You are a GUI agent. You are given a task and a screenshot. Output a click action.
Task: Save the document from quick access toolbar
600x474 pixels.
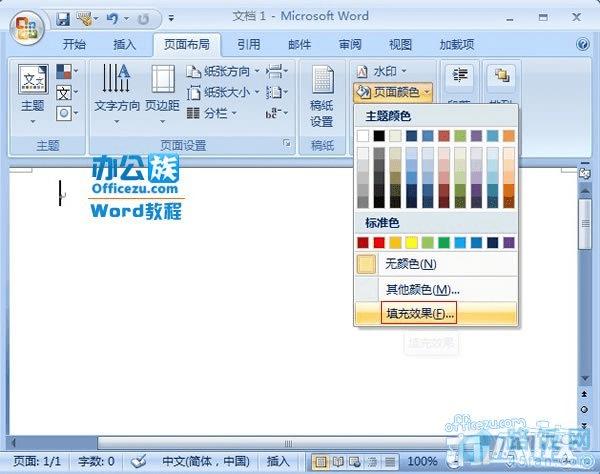[62, 19]
